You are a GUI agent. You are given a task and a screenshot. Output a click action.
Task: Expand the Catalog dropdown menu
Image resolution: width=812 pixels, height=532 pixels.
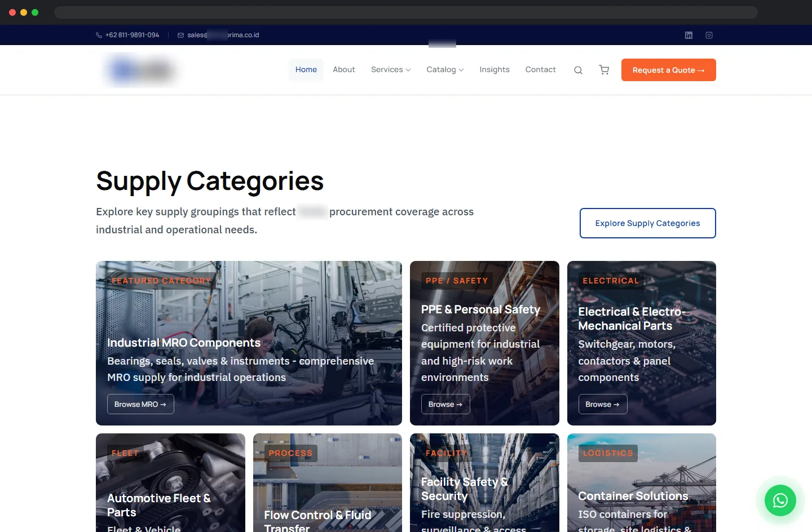tap(445, 69)
